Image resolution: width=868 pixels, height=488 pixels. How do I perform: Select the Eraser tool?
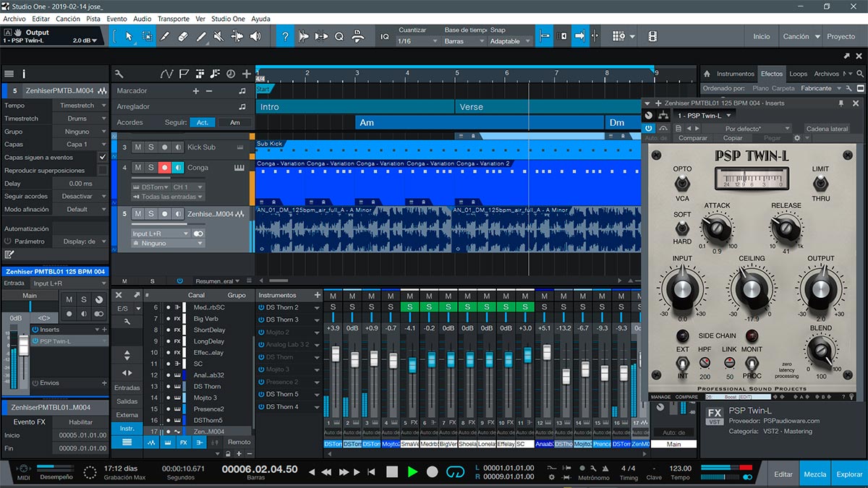point(183,36)
